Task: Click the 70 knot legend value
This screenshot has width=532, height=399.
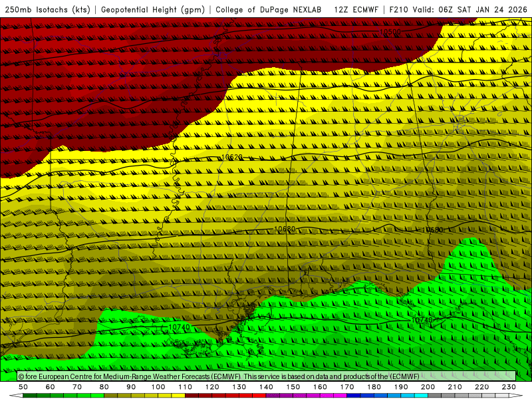Action: coord(77,387)
